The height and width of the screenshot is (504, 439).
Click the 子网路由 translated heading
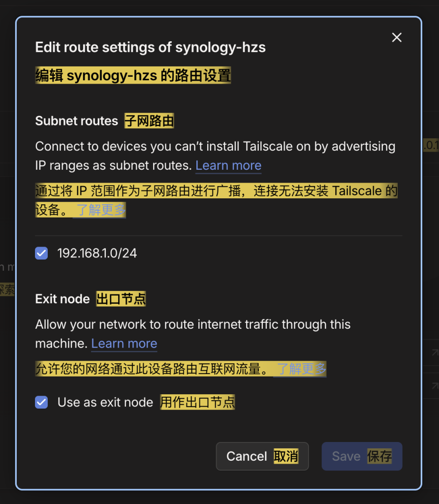coord(149,121)
